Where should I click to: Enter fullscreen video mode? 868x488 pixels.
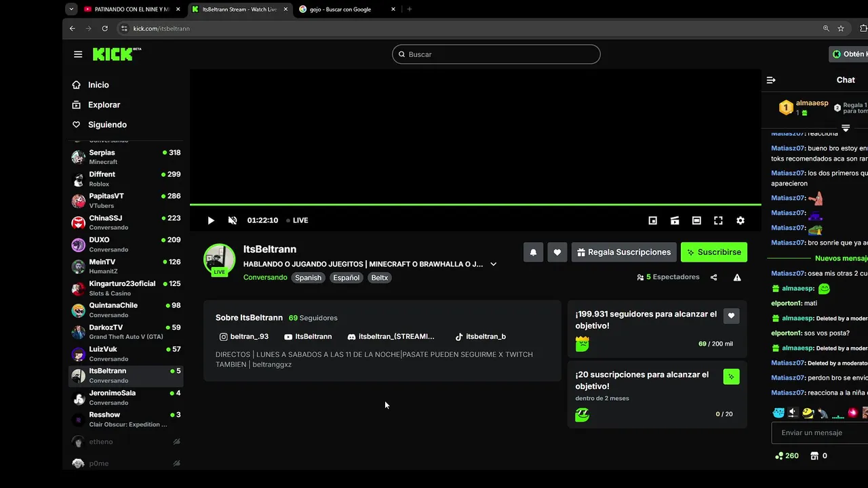click(x=718, y=220)
